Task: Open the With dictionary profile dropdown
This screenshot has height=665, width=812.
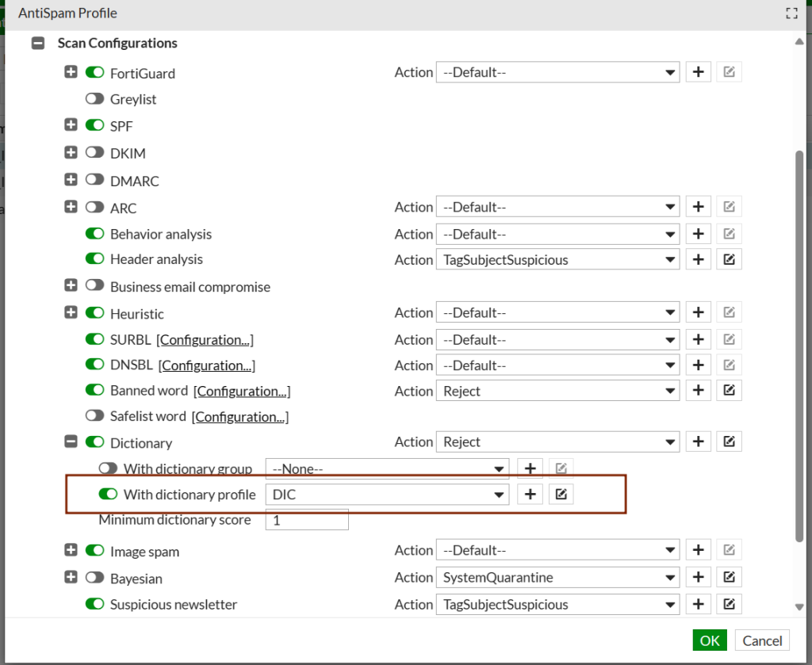Action: (386, 495)
